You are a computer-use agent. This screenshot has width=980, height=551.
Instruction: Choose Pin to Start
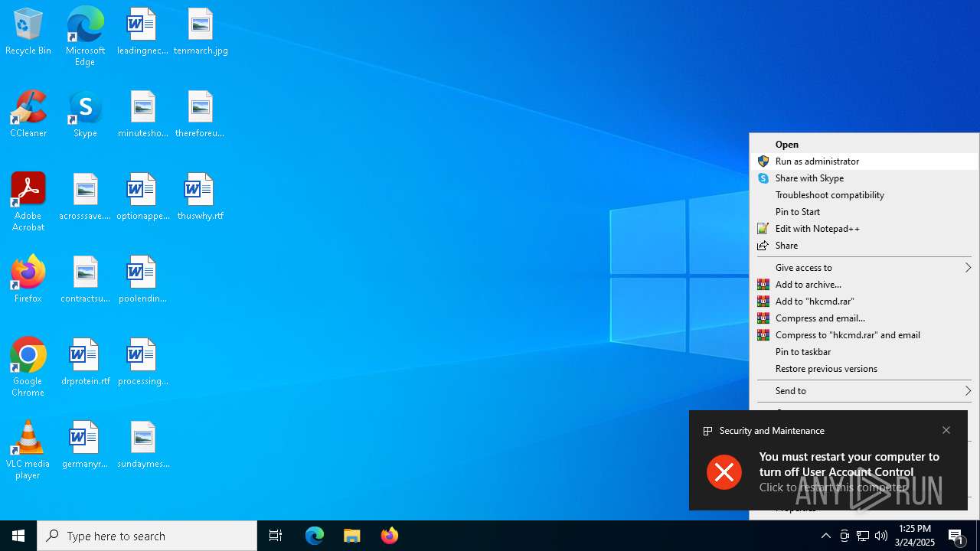point(864,212)
